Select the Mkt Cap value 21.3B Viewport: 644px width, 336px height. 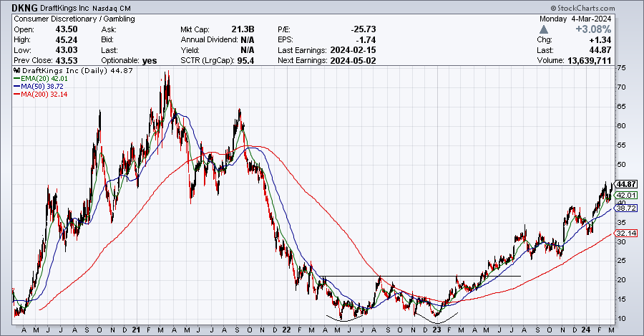pyautogui.click(x=243, y=29)
